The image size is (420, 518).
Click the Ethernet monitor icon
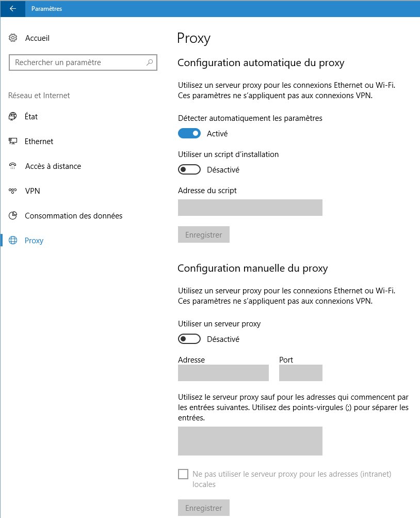(x=13, y=142)
